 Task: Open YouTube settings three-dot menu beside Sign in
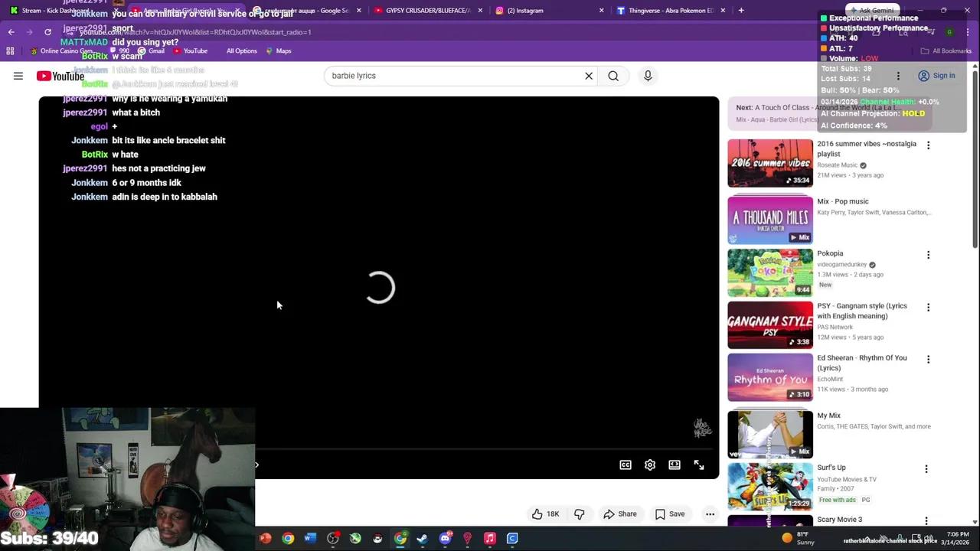pyautogui.click(x=898, y=76)
